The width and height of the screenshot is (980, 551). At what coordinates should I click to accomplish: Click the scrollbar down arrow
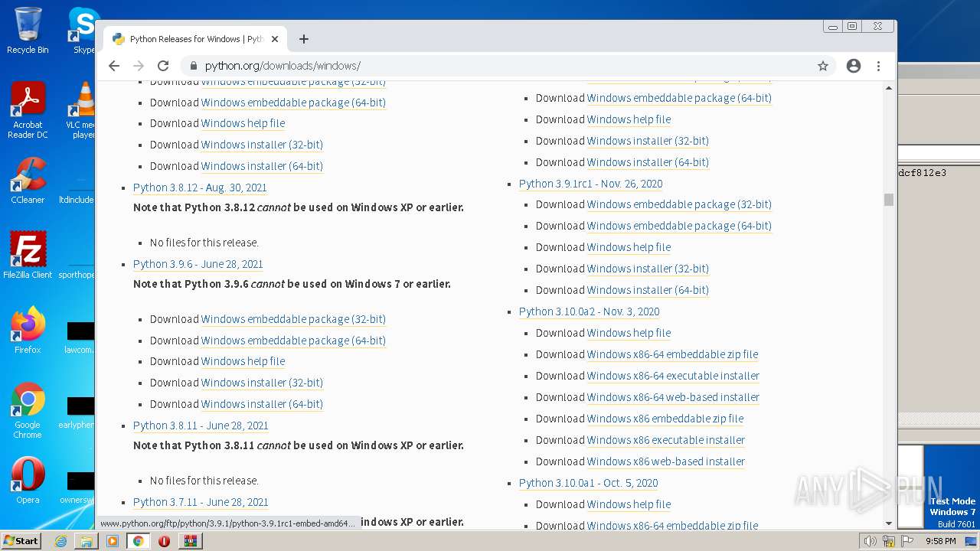[x=889, y=523]
